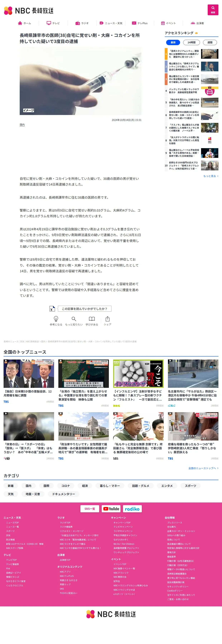Image resolution: width=222 pixels, height=644 pixels.
Task: Play video on 台湾の独立勢力 thumbnail
Action: click(x=83, y=374)
